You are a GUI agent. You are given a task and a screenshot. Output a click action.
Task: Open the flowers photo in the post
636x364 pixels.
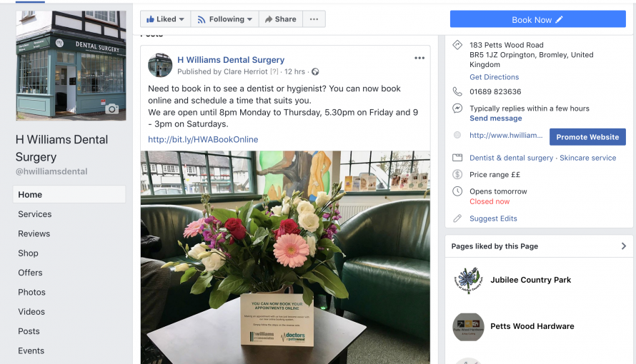point(285,257)
